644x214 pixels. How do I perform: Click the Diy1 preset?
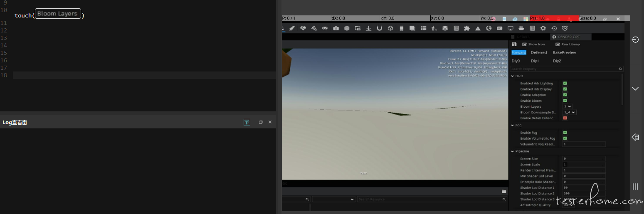(x=535, y=61)
